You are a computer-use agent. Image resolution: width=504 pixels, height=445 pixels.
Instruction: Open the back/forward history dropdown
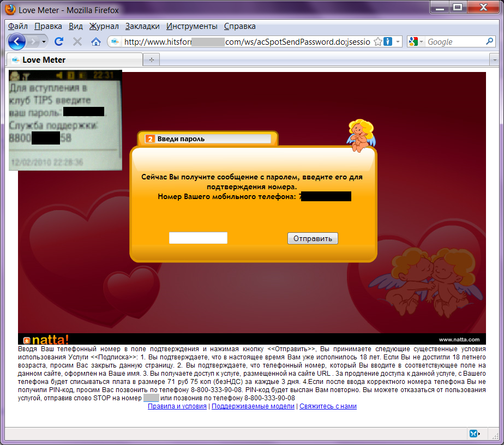44,41
